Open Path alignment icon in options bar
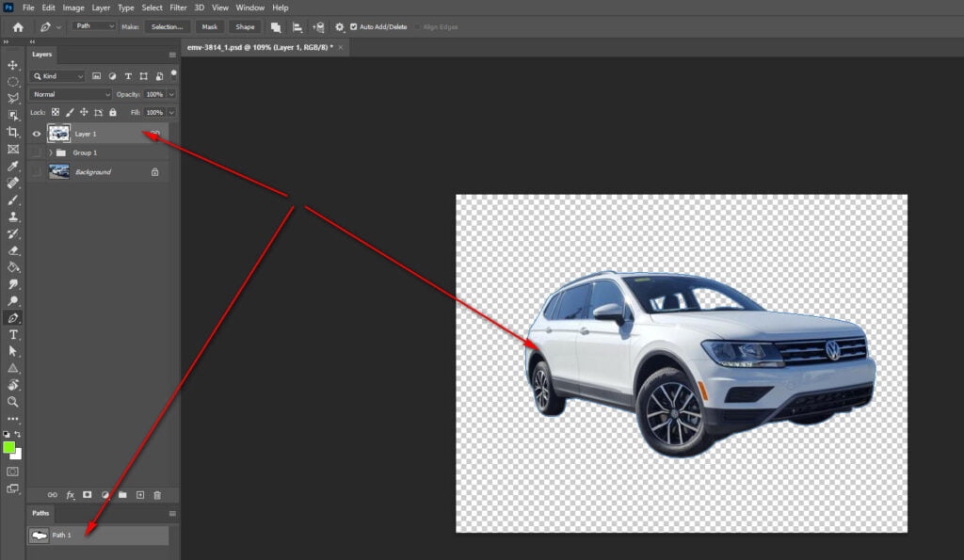This screenshot has width=964, height=560. point(297,27)
